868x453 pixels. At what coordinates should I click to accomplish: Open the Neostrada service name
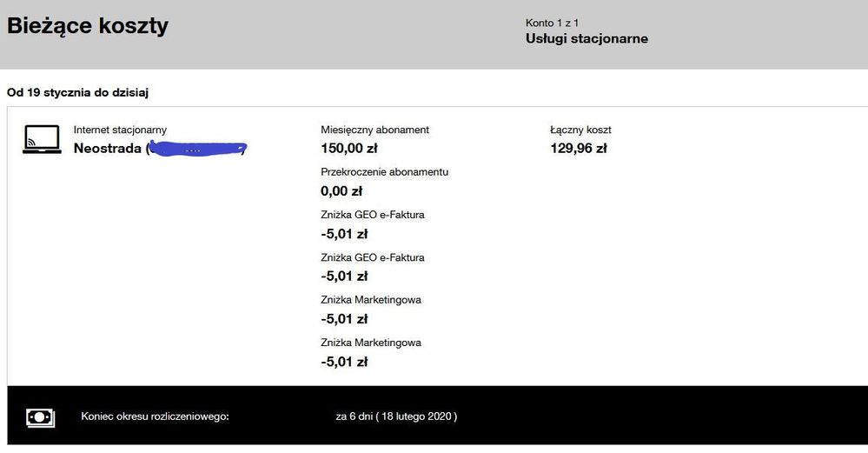click(109, 149)
